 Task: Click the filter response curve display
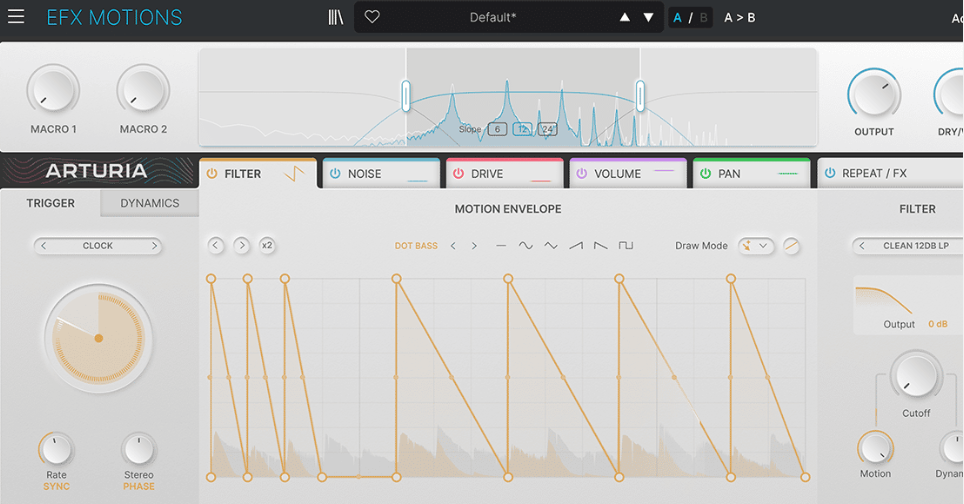[909, 305]
